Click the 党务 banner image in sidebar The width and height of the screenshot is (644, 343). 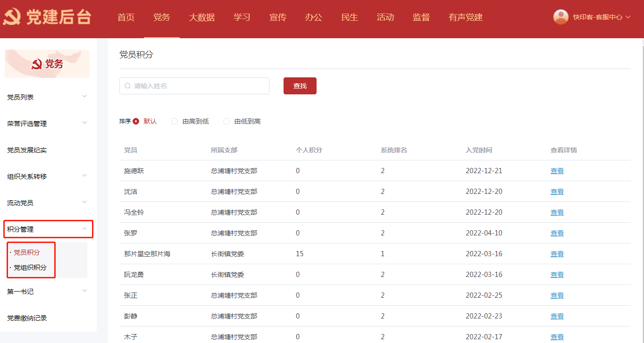[x=47, y=64]
